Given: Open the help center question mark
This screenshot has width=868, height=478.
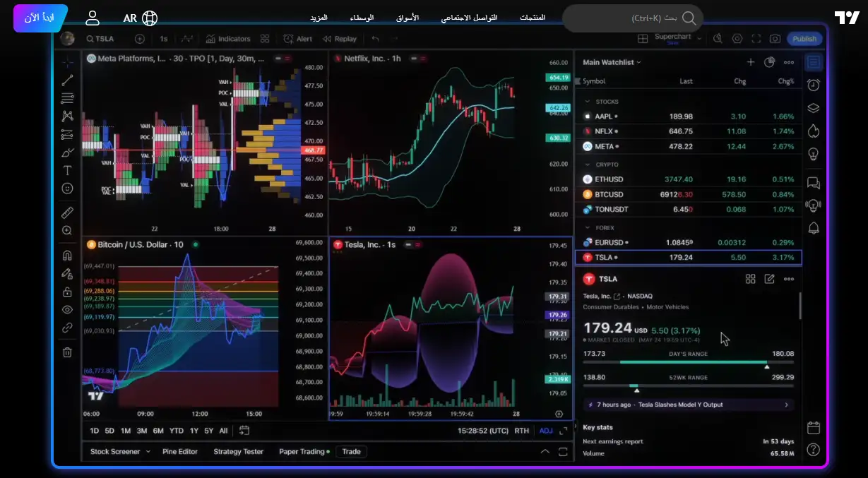Looking at the screenshot, I should [814, 450].
